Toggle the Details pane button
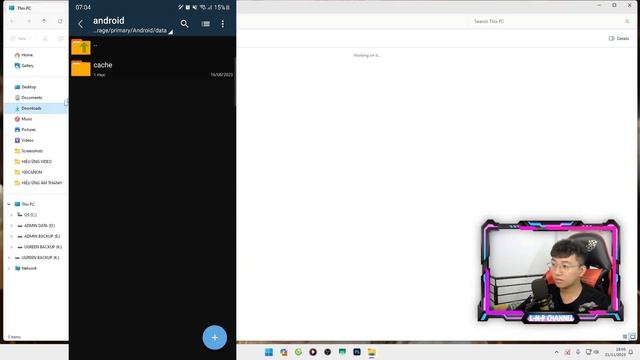The image size is (640, 360). pyautogui.click(x=619, y=38)
